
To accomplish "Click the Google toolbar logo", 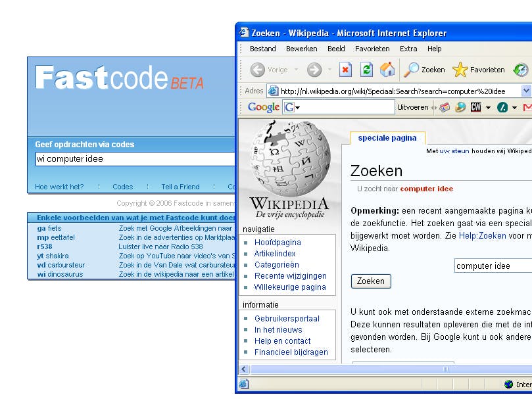I will coord(263,107).
